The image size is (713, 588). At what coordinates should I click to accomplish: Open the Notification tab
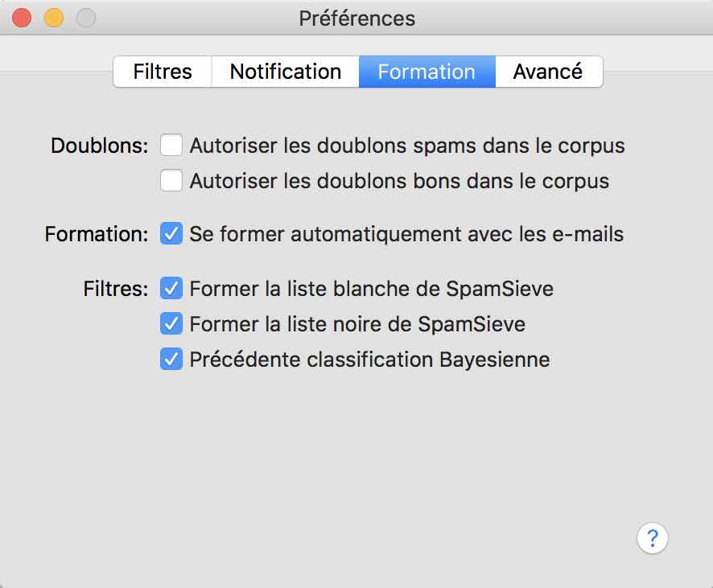(x=286, y=72)
